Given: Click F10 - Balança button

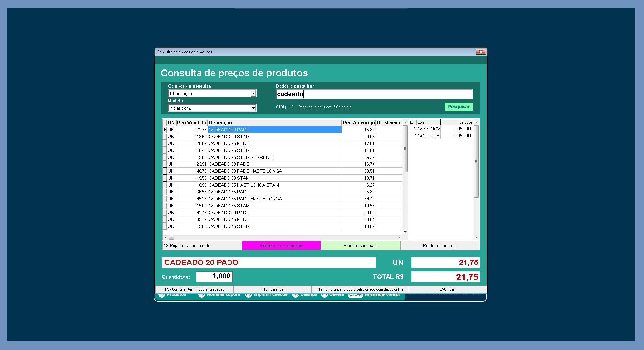Looking at the screenshot, I should point(272,289).
